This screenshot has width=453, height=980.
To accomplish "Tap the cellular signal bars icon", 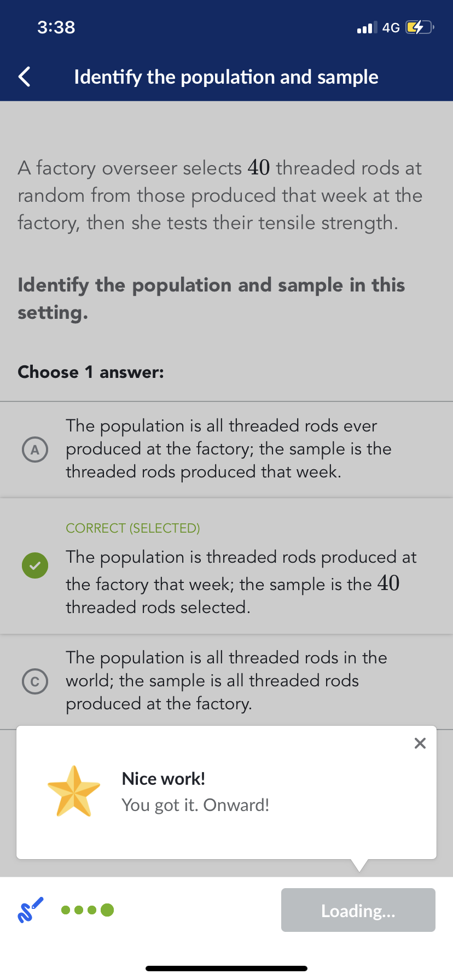I will pos(367,27).
